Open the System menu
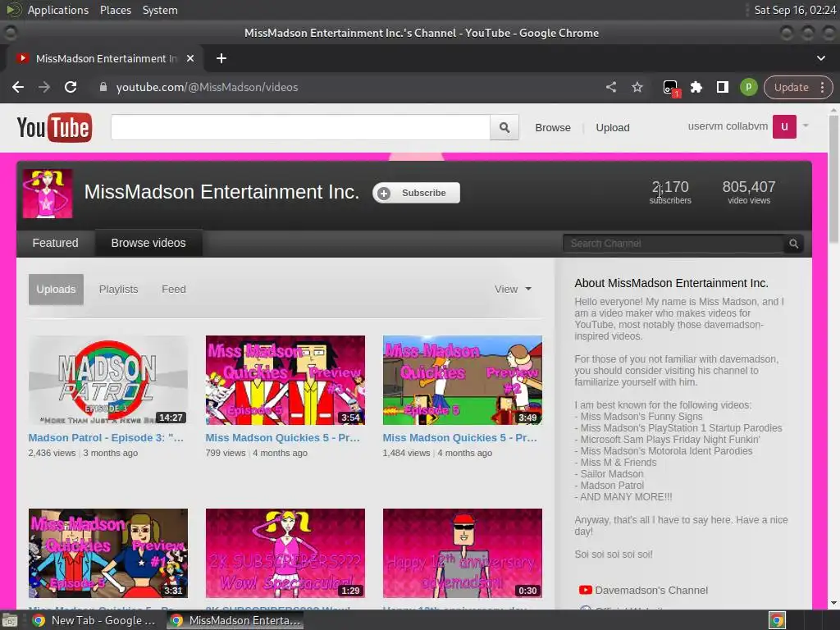 pos(160,10)
